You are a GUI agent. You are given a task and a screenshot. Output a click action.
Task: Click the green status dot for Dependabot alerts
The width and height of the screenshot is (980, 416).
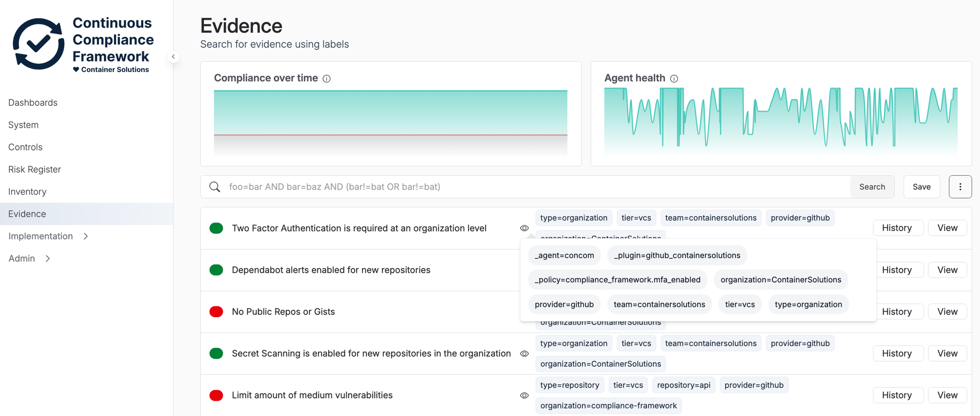click(x=216, y=270)
